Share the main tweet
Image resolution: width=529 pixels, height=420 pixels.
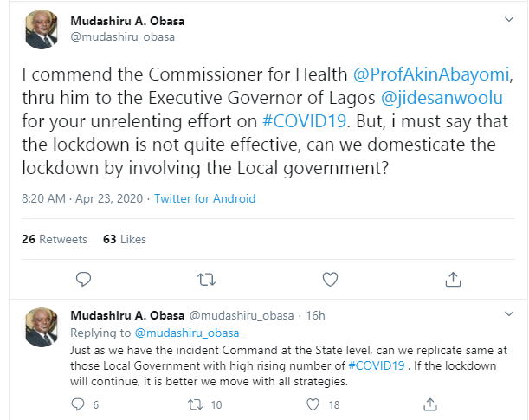coord(453,279)
